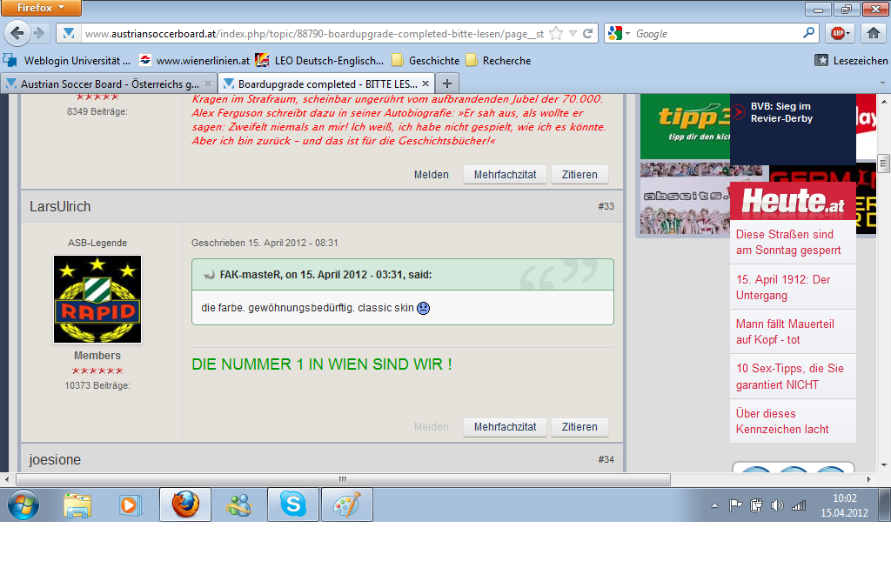This screenshot has height=588, width=891.
Task: Click the Heute.at logo
Action: [x=793, y=201]
